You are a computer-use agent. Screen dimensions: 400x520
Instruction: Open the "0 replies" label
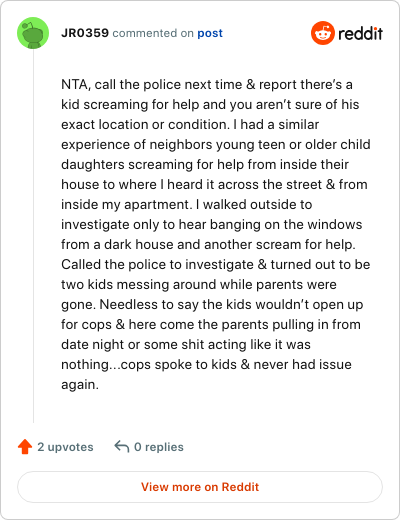coord(159,447)
